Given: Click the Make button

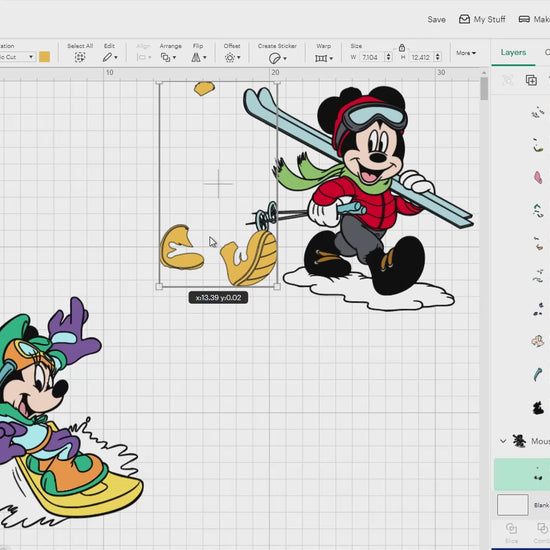Looking at the screenshot, I should pyautogui.click(x=534, y=19).
